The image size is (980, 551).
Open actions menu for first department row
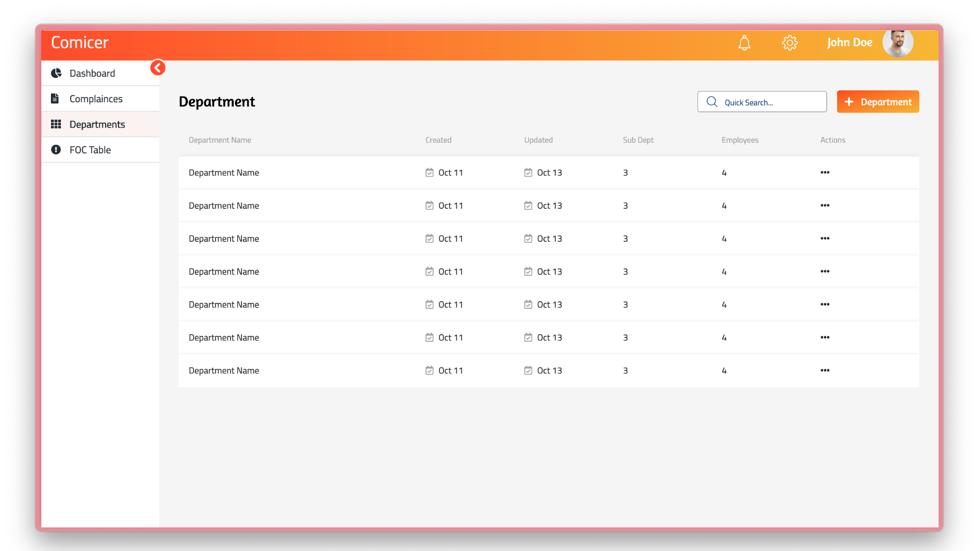tap(825, 172)
